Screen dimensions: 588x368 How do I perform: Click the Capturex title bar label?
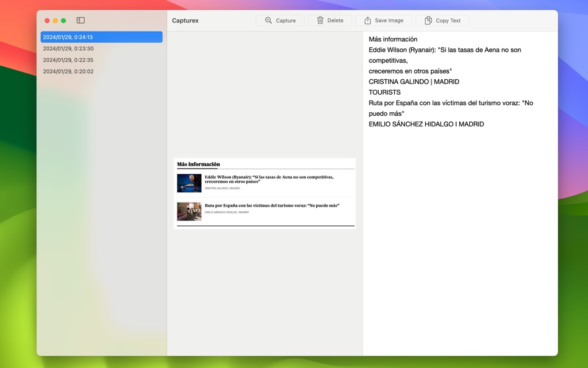click(184, 20)
